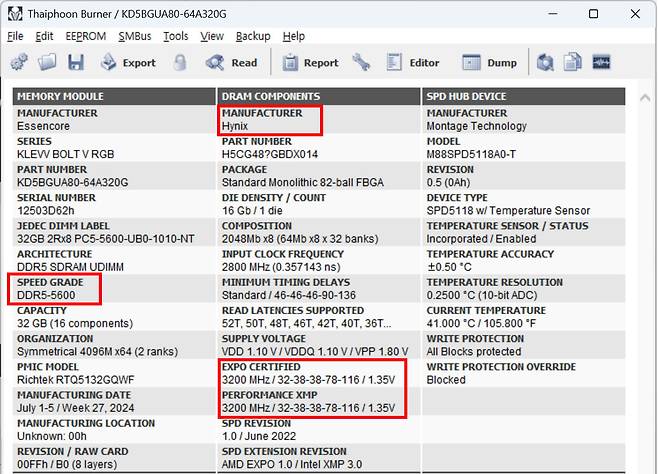Open the File menu
The height and width of the screenshot is (474, 658).
pos(15,36)
